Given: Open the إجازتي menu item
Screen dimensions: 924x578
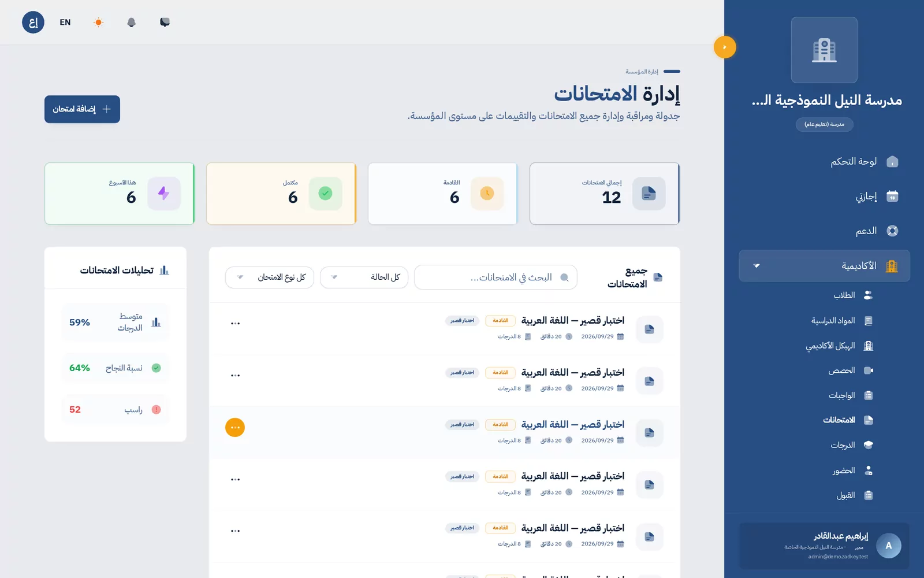Looking at the screenshot, I should pos(824,196).
